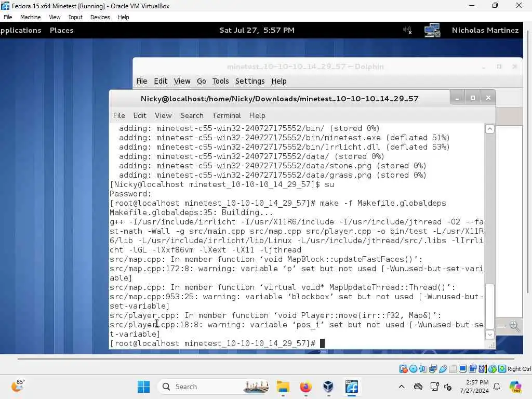Viewport: 532px width, 399px height.
Task: Open the Windows Start menu
Action: point(143,387)
